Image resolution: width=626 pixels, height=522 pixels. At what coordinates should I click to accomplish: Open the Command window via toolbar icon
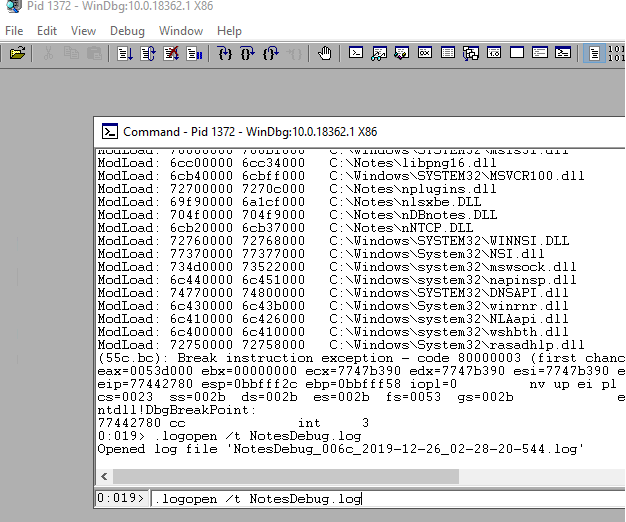356,53
